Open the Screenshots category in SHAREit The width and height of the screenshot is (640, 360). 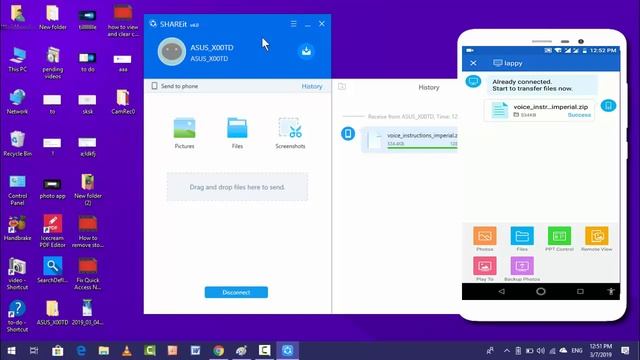(x=290, y=133)
